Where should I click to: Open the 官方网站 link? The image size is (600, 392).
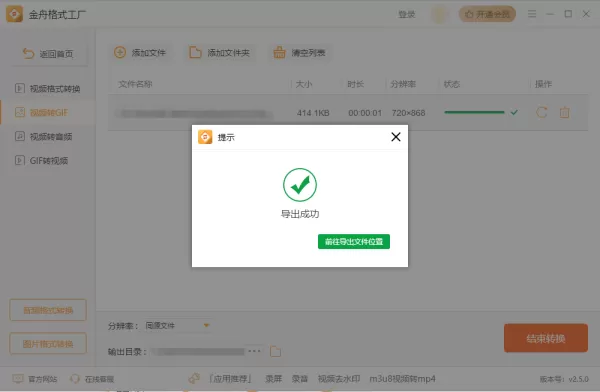click(42, 379)
